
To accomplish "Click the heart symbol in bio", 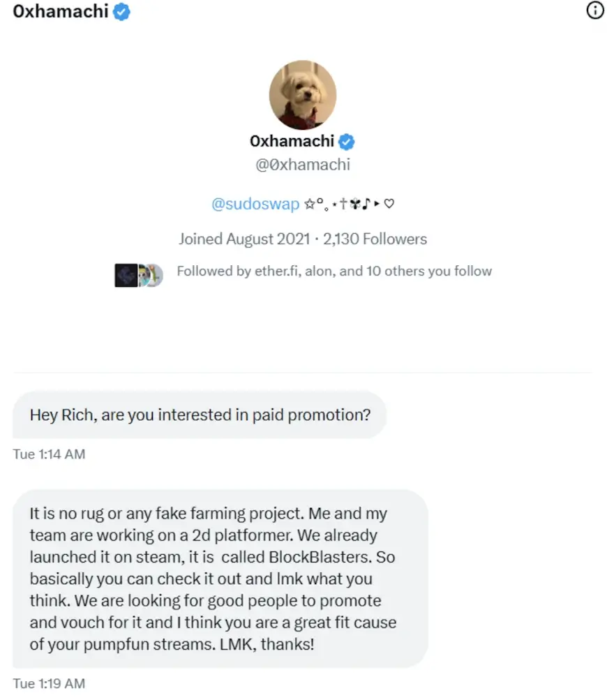I will tap(390, 204).
